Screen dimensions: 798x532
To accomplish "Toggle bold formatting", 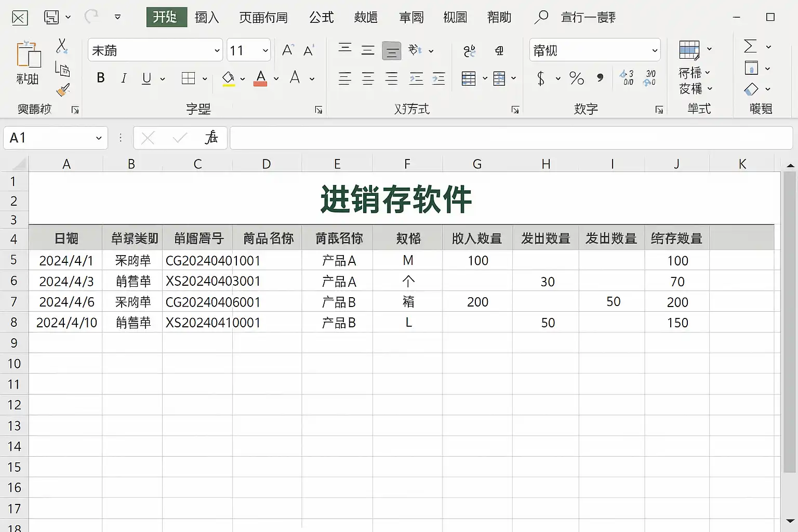I will coord(101,78).
